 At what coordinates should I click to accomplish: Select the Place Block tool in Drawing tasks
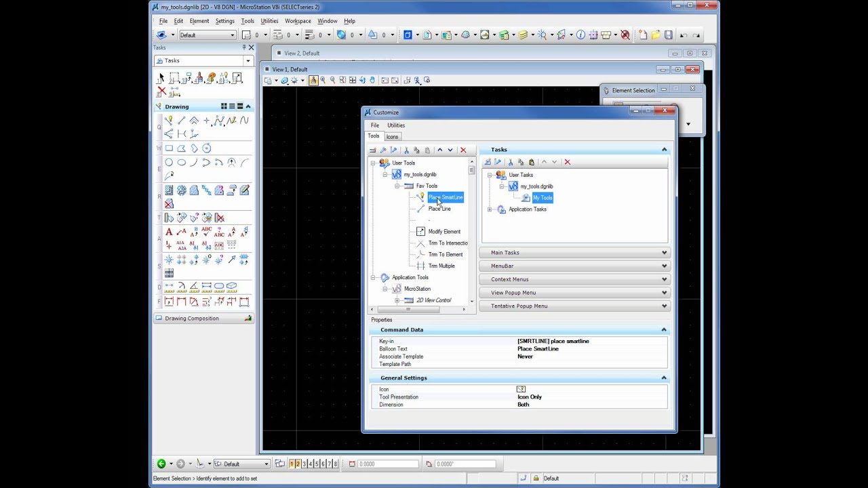tap(169, 148)
